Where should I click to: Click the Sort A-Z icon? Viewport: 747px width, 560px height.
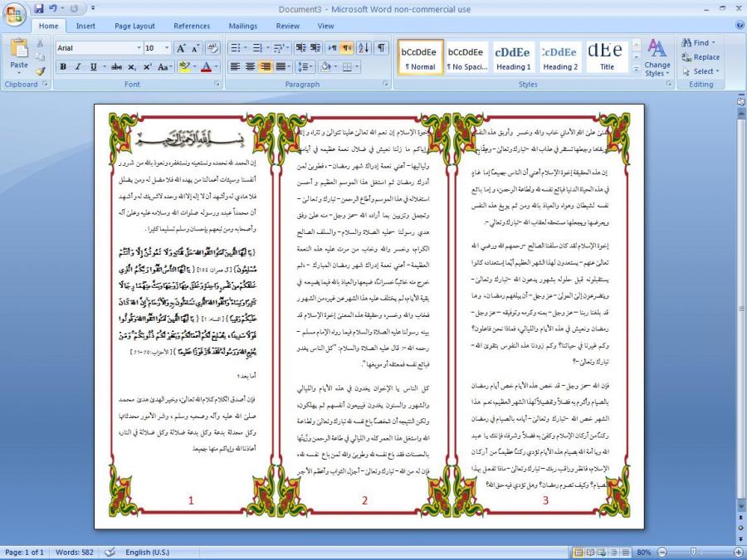click(x=362, y=48)
